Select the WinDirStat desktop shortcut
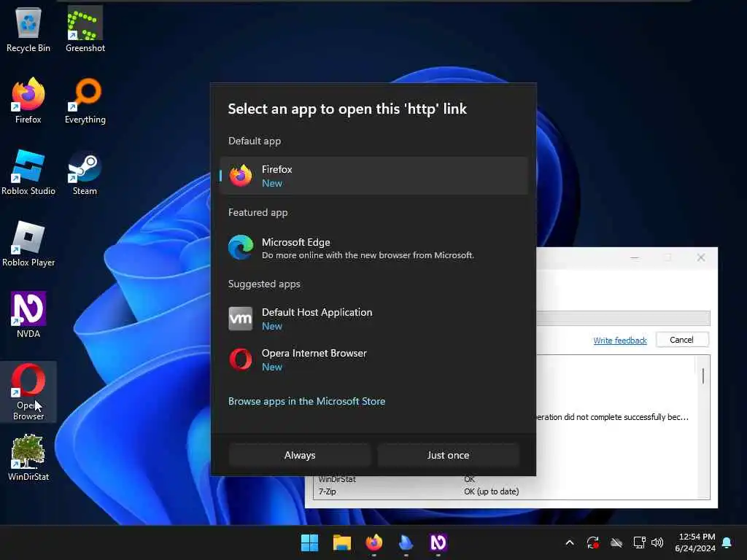The width and height of the screenshot is (747, 560). [28, 458]
